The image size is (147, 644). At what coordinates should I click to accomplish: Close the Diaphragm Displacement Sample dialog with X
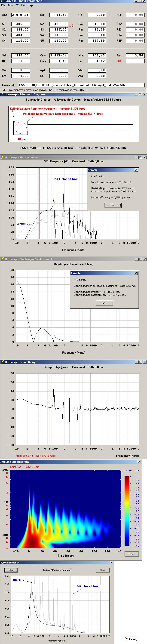click(136, 273)
